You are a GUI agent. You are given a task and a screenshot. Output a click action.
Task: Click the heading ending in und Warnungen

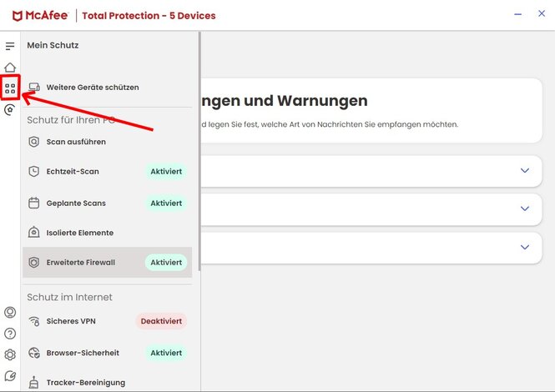click(x=285, y=101)
